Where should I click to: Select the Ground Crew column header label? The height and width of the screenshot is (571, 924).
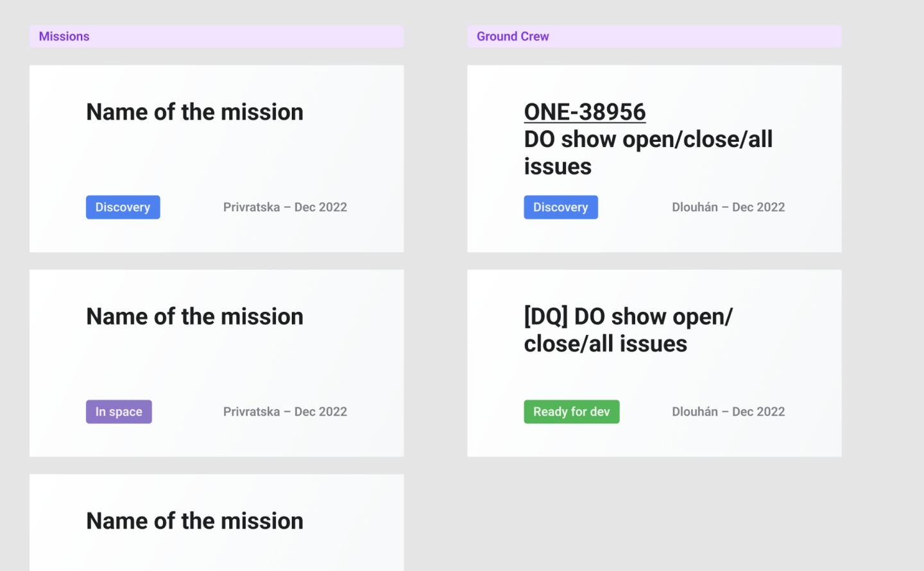(512, 37)
